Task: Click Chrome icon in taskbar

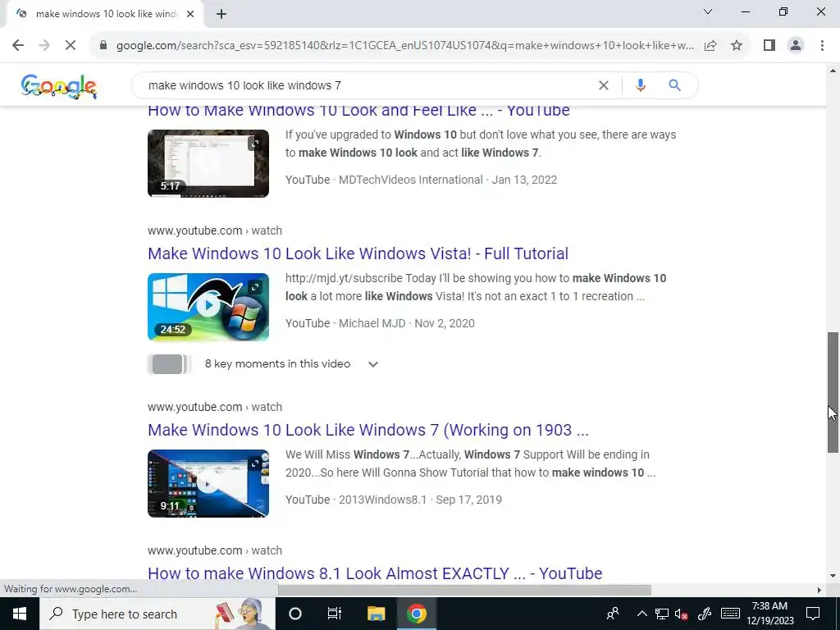Action: coord(416,614)
